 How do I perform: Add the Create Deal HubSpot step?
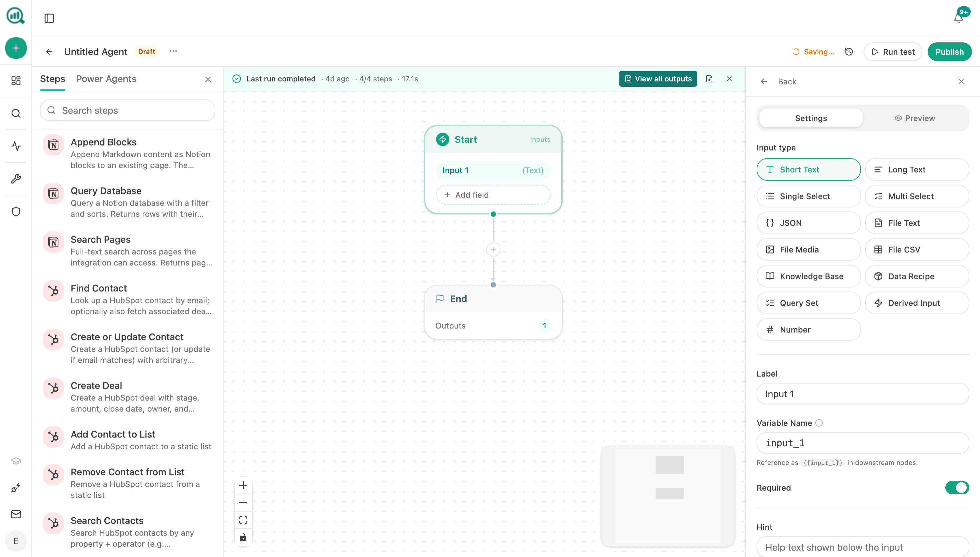click(128, 397)
